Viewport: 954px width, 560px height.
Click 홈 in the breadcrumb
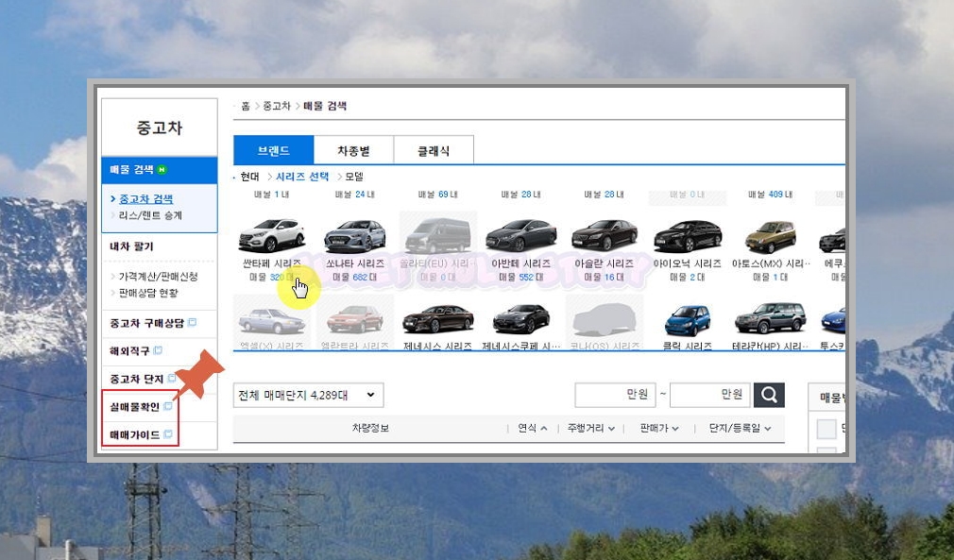pos(246,106)
